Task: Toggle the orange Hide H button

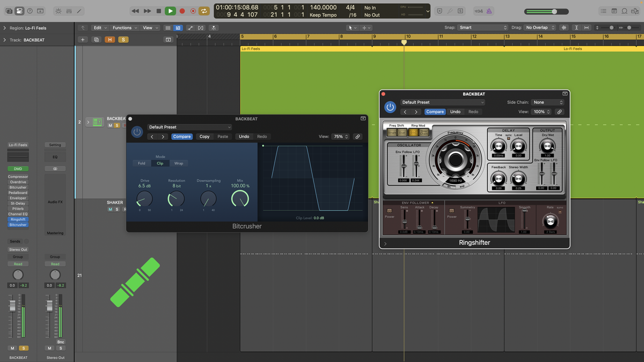Action: 110,40
